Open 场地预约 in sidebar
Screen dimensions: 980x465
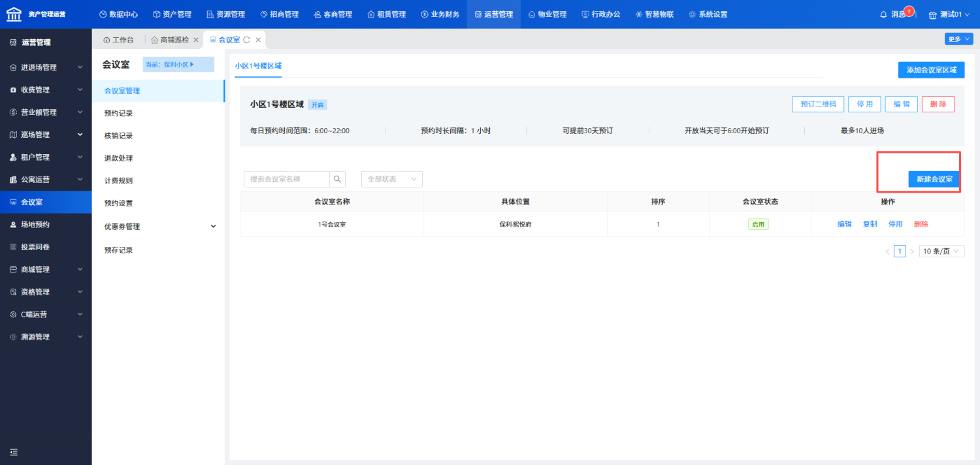click(x=46, y=225)
